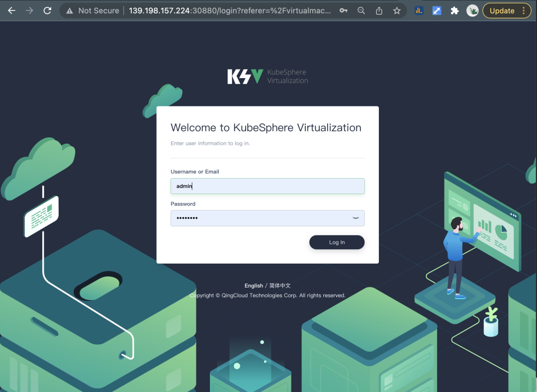Reload the page with the refresh icon
Viewport: 537px width, 392px height.
47,10
